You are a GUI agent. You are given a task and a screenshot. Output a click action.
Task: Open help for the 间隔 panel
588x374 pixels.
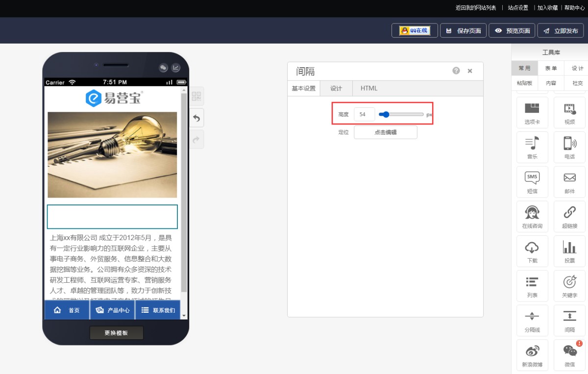click(x=456, y=71)
